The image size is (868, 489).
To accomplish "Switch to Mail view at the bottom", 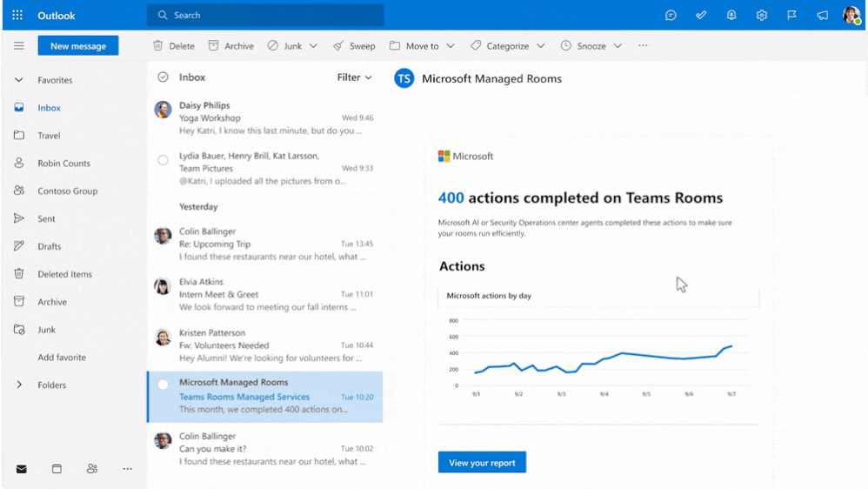I will [21, 469].
